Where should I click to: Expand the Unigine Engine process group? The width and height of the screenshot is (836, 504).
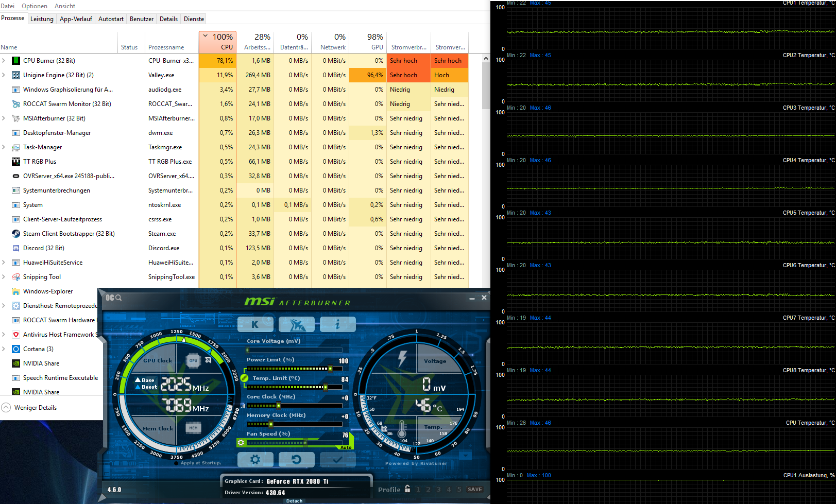[4, 75]
